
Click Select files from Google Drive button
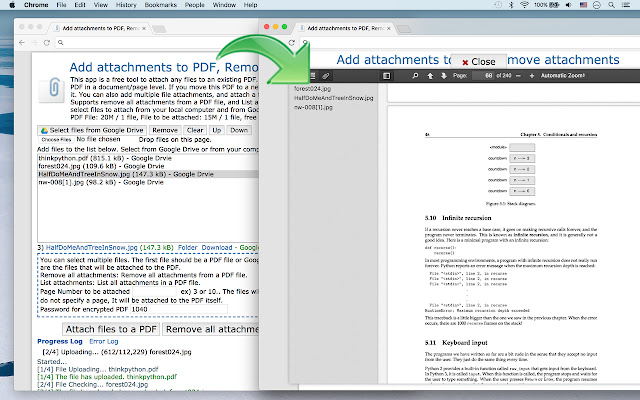92,130
